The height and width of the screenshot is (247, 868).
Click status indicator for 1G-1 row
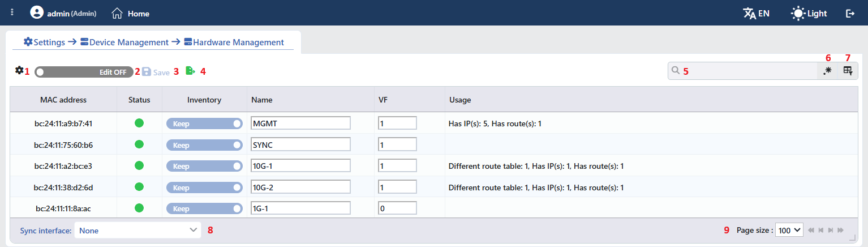point(139,208)
